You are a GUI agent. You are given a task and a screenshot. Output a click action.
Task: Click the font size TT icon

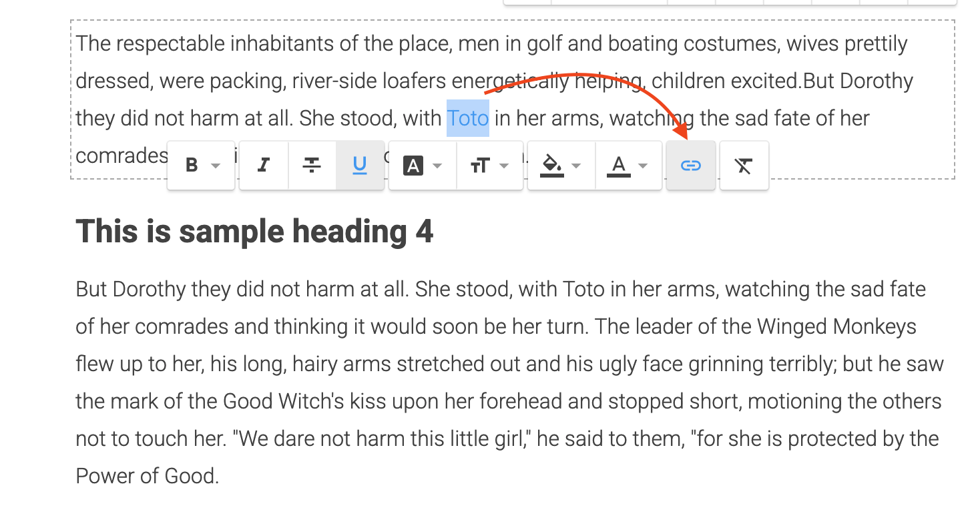click(x=480, y=166)
